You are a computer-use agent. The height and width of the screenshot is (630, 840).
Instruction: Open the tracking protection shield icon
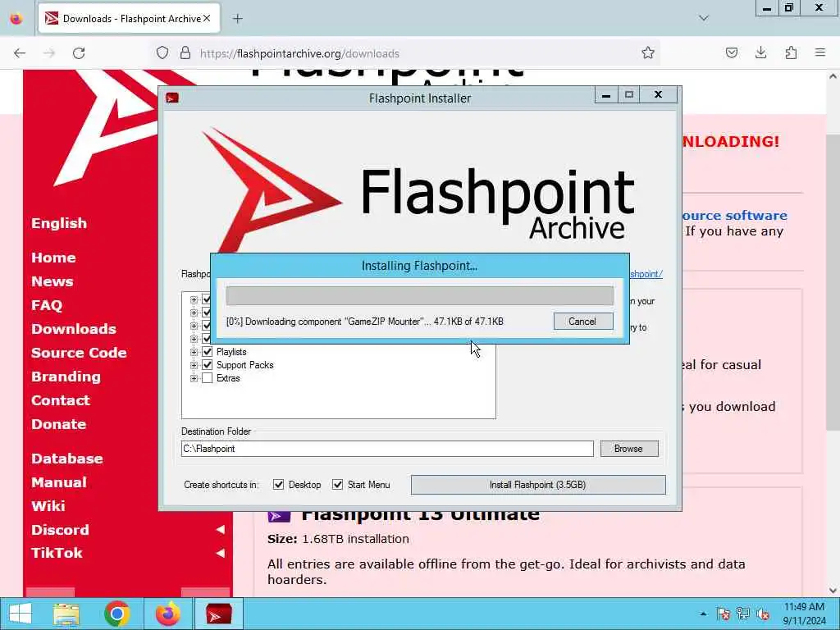click(x=162, y=53)
